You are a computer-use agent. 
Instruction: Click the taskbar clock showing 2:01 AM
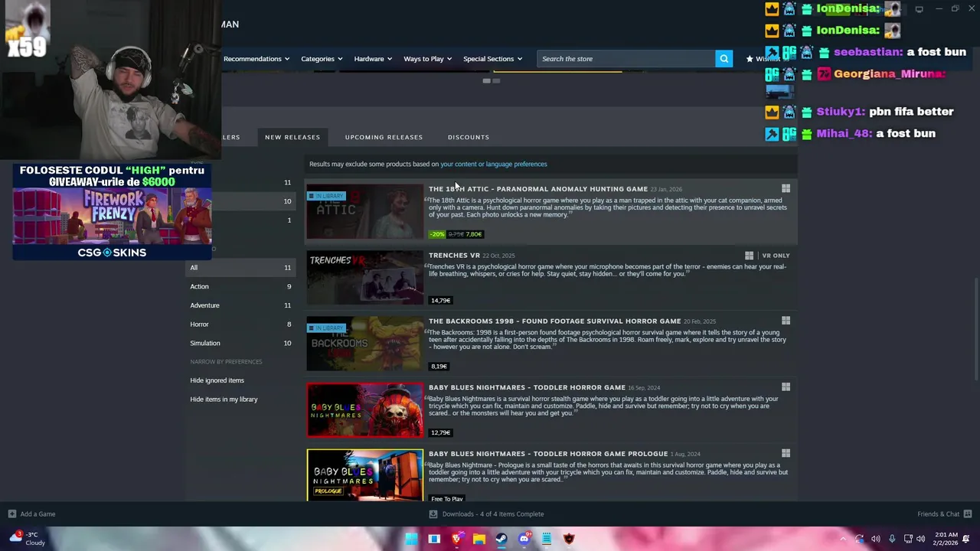coord(946,539)
